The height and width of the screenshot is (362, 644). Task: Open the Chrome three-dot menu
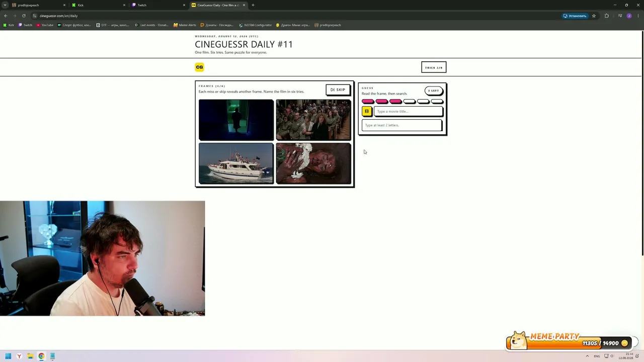637,16
